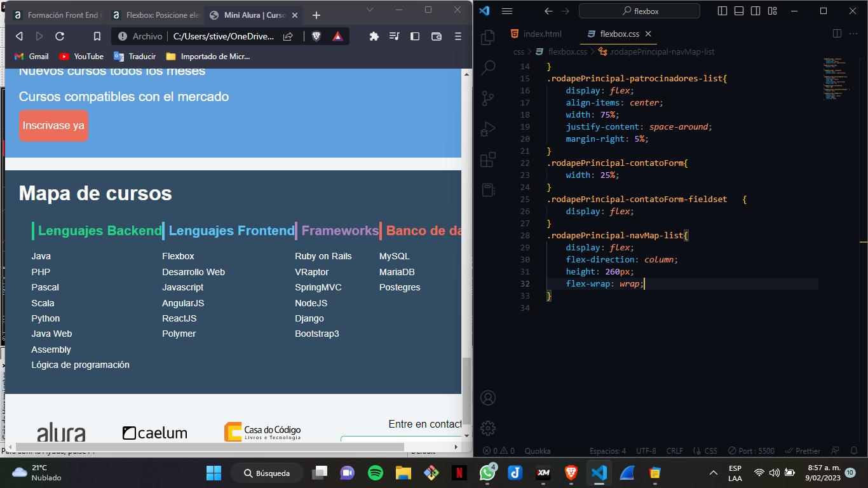Click Prettier in the status bar

(x=803, y=451)
